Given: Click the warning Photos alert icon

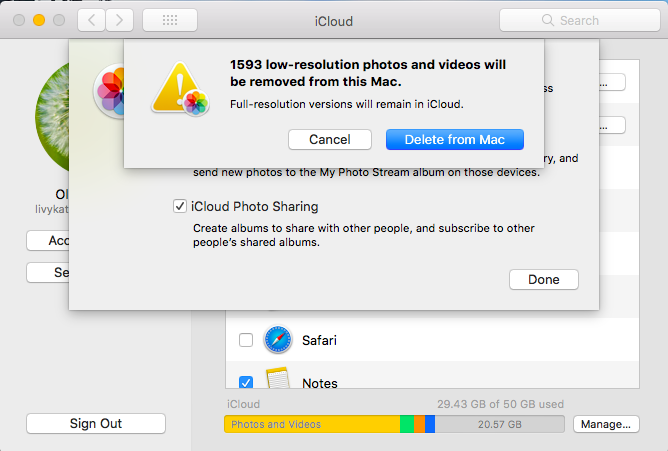Looking at the screenshot, I should pos(181,86).
